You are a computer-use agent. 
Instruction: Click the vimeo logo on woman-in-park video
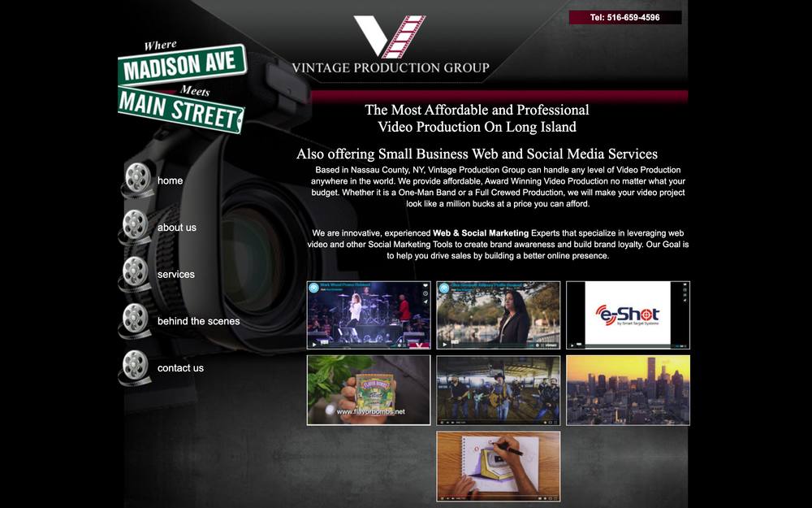pos(551,345)
